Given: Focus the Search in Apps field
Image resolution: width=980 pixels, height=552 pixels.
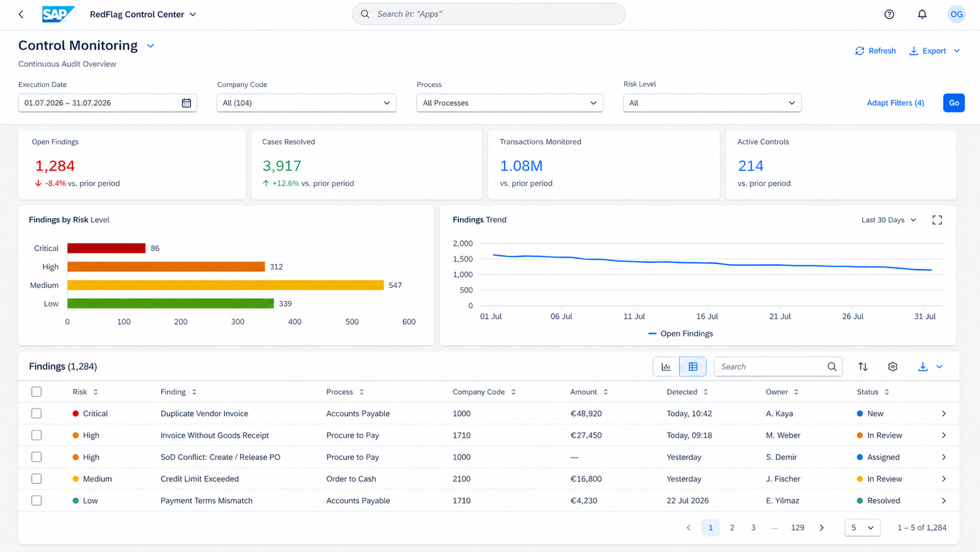Looking at the screenshot, I should (x=488, y=14).
